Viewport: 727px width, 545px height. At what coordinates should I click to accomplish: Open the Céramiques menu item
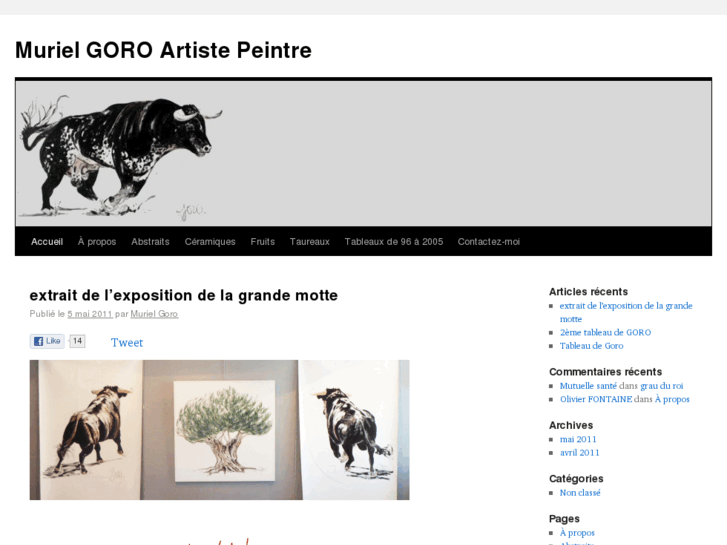coord(210,242)
